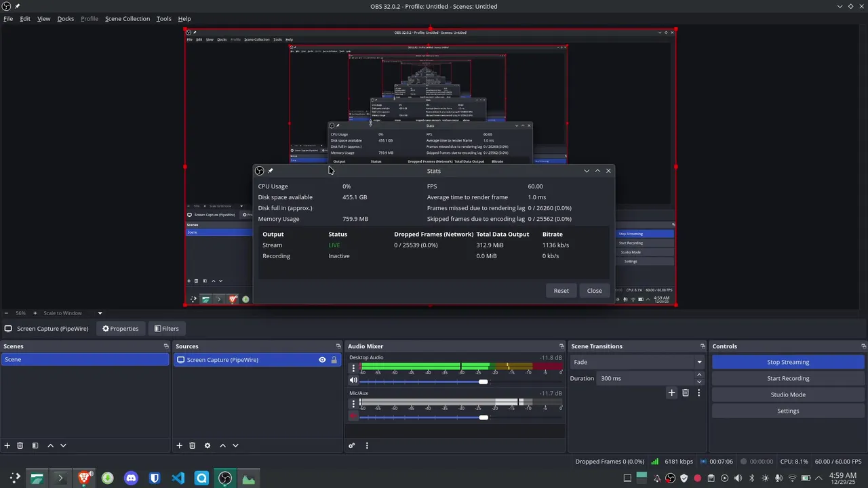Open Audio Mixer bottom three-dot menu
Screen dimensions: 868x488
367,445
